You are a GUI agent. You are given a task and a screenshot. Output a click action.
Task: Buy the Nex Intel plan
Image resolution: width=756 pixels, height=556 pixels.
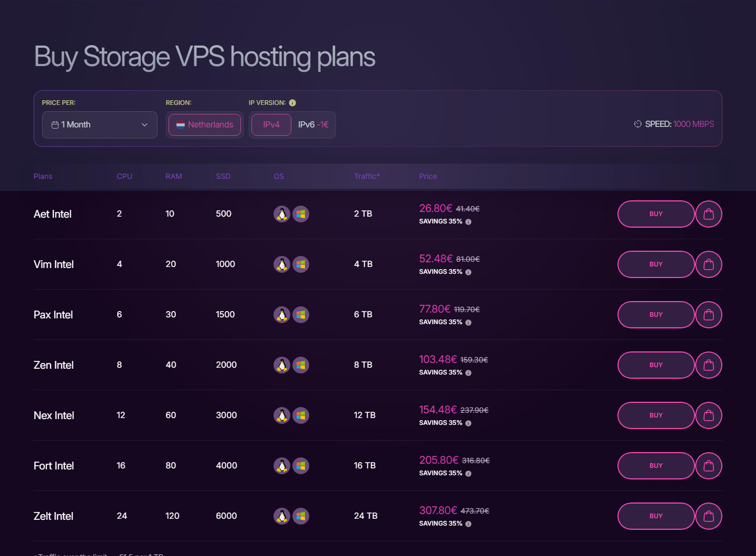(656, 415)
